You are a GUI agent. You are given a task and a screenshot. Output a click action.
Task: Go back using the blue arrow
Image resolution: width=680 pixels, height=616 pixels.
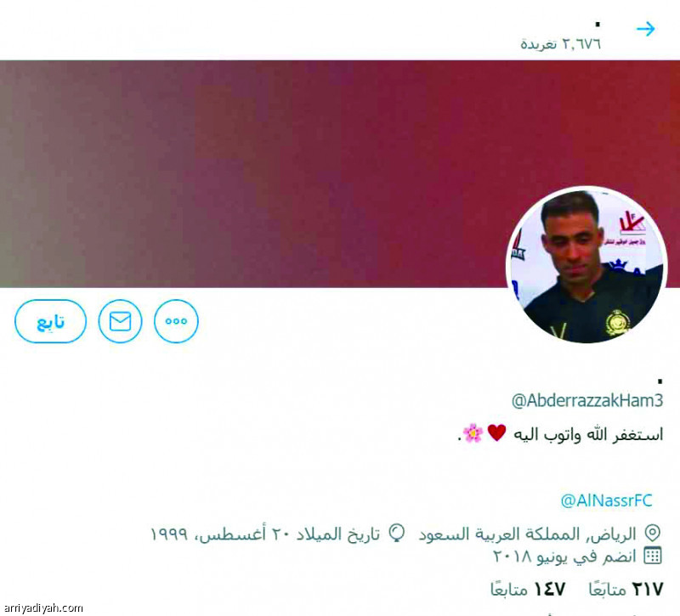coord(646,29)
